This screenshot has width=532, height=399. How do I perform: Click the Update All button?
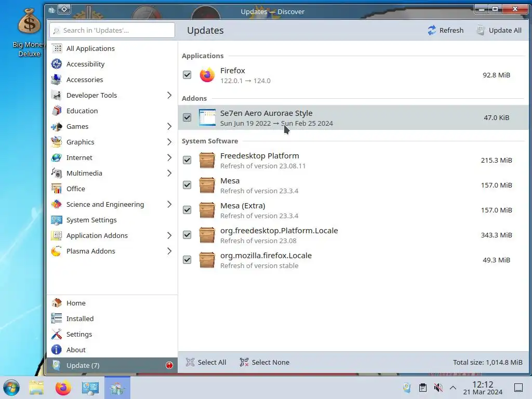[499, 30]
